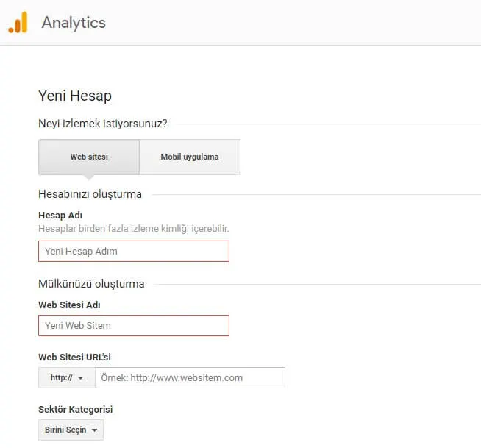Focus the Hesap Adı input field
The height and width of the screenshot is (448, 481).
(x=134, y=252)
